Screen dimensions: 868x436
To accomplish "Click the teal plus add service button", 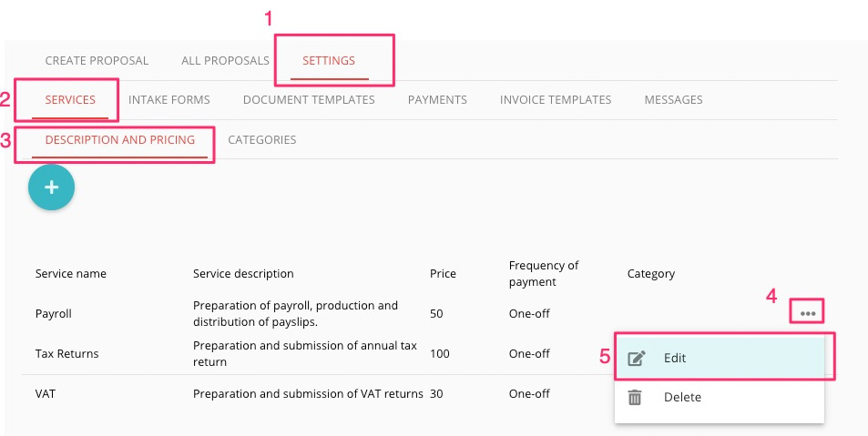I will (x=52, y=187).
